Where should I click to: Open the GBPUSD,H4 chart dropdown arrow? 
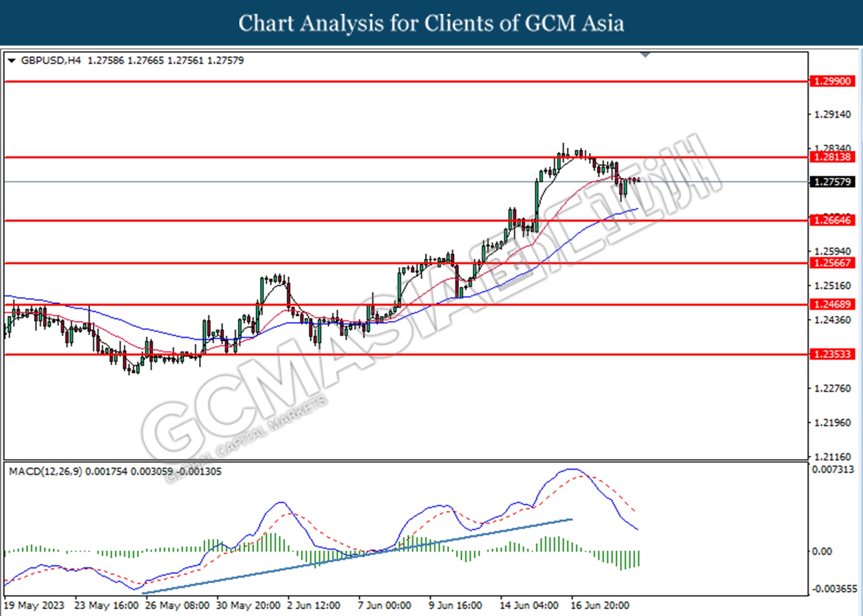pos(12,61)
